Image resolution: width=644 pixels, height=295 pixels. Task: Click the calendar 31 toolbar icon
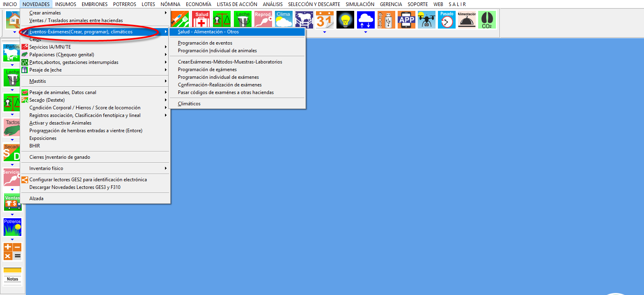(x=324, y=20)
